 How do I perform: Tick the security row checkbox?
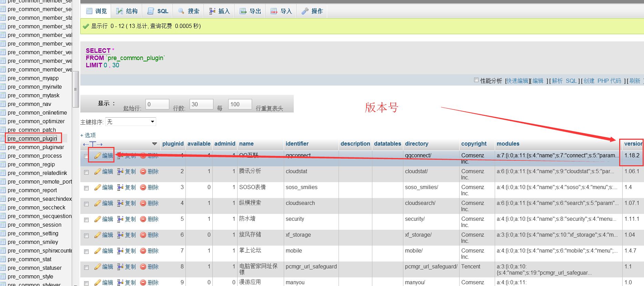tap(86, 220)
